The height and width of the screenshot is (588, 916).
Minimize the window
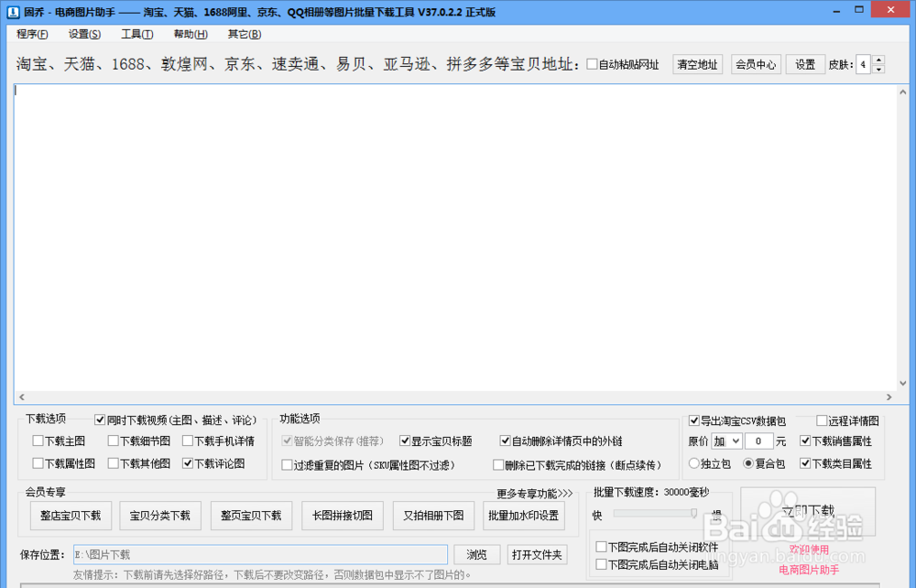click(x=836, y=10)
